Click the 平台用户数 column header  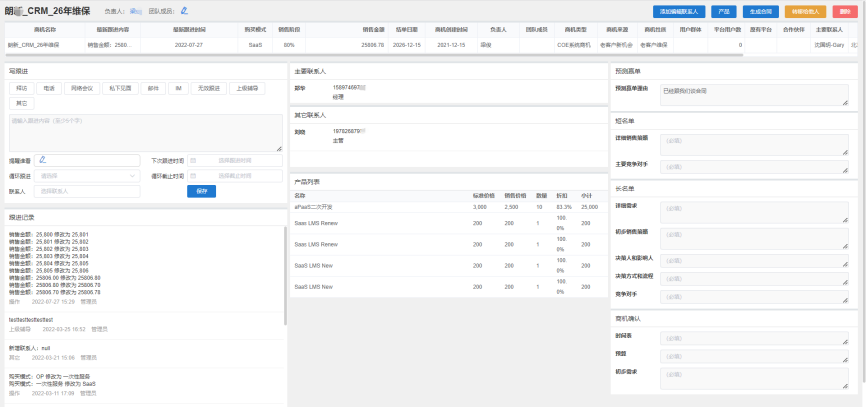point(726,30)
